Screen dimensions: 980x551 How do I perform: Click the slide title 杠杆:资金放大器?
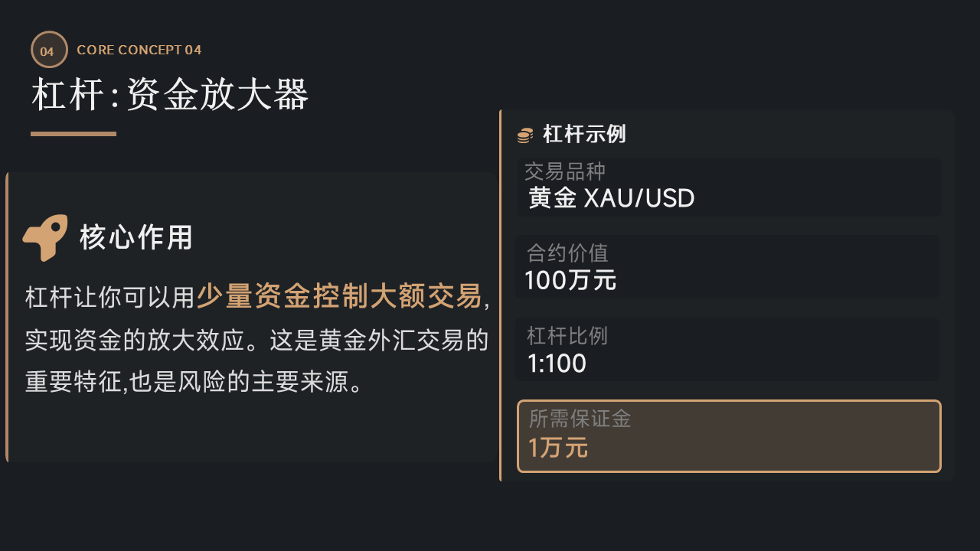pyautogui.click(x=170, y=96)
